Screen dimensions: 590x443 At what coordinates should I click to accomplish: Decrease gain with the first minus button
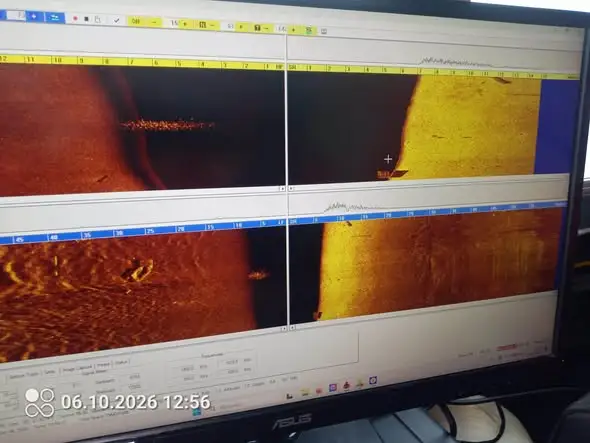tap(154, 22)
